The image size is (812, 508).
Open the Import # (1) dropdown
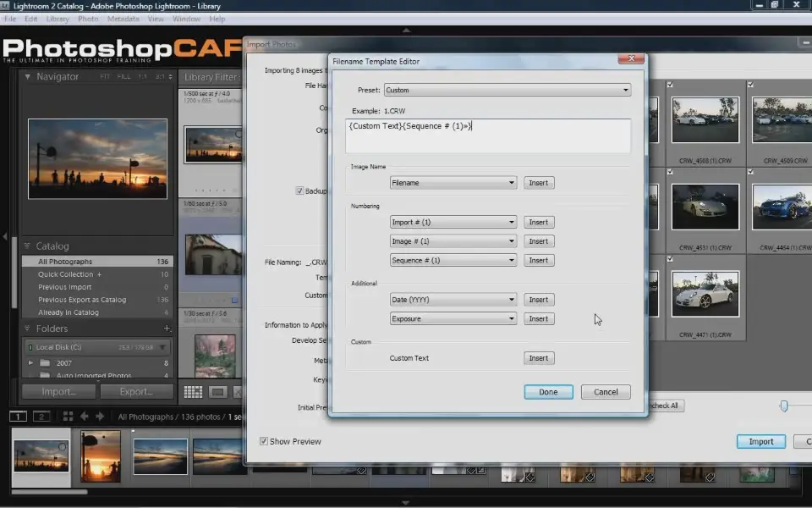point(453,222)
